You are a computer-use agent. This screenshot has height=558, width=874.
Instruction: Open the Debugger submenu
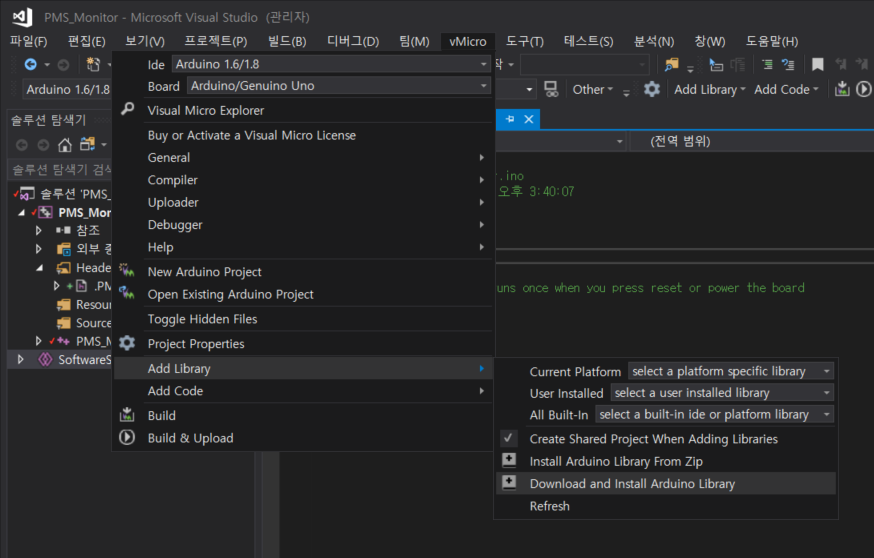[x=304, y=225]
